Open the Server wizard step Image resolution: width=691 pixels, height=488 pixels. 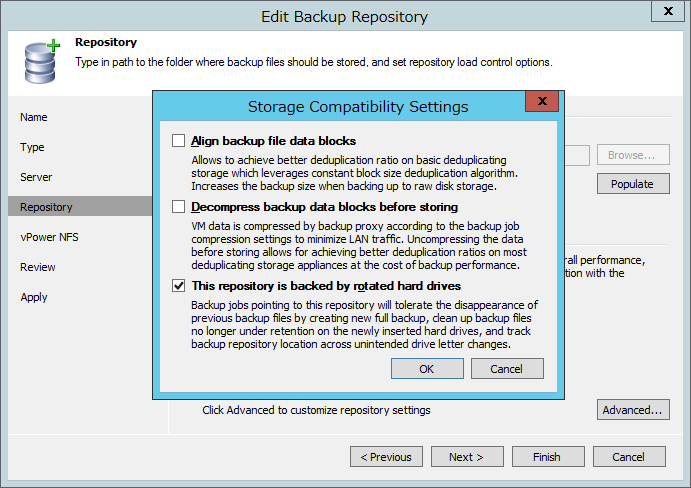(36, 177)
